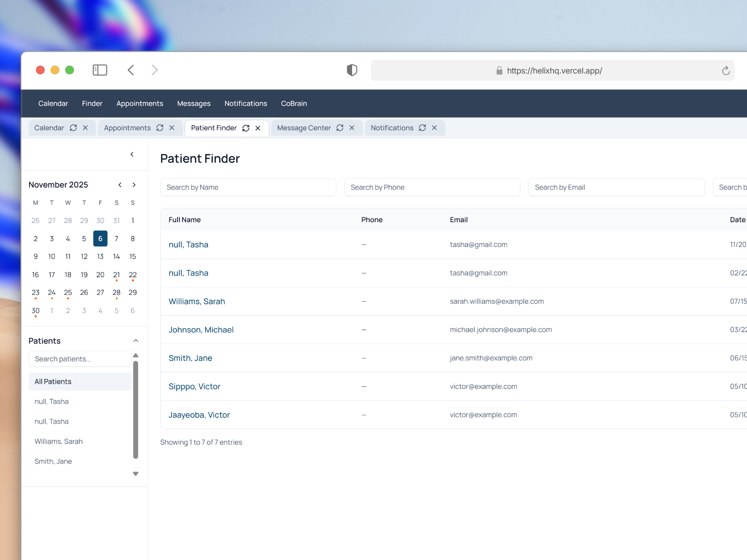The width and height of the screenshot is (747, 560).
Task: Collapse the Patients section
Action: tap(136, 341)
